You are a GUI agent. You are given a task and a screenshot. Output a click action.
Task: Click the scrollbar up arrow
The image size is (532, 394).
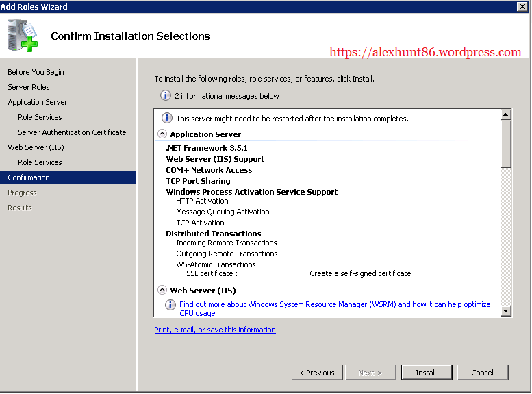tap(506, 115)
